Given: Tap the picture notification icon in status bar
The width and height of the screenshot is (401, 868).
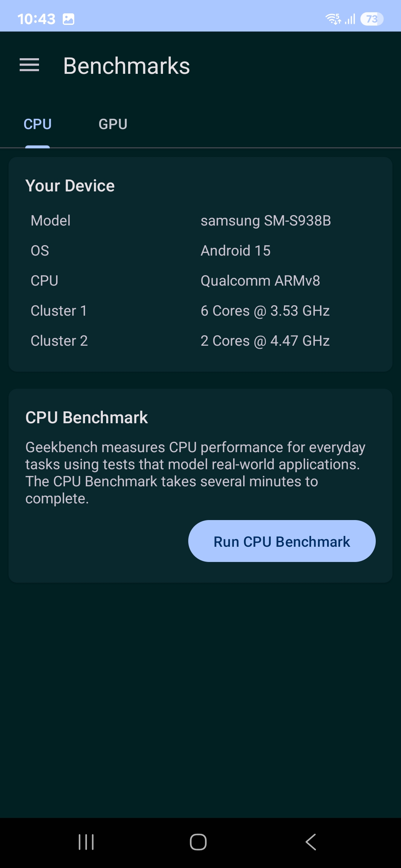Looking at the screenshot, I should coord(69,19).
